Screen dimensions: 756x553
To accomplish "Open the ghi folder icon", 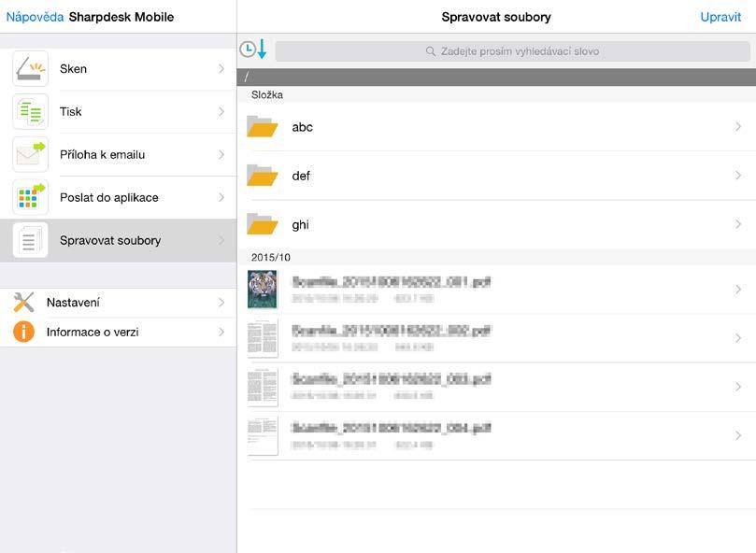I will coord(263,224).
